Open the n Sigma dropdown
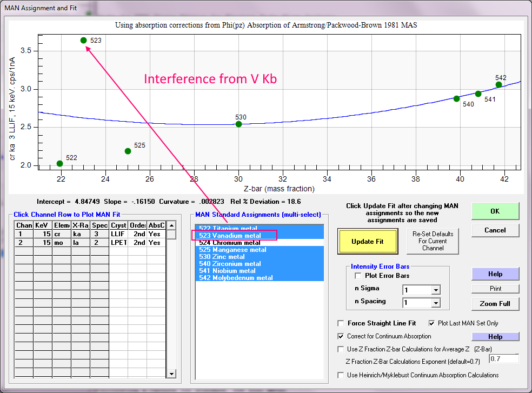Viewport: 532px width, 393px height. pyautogui.click(x=435, y=290)
